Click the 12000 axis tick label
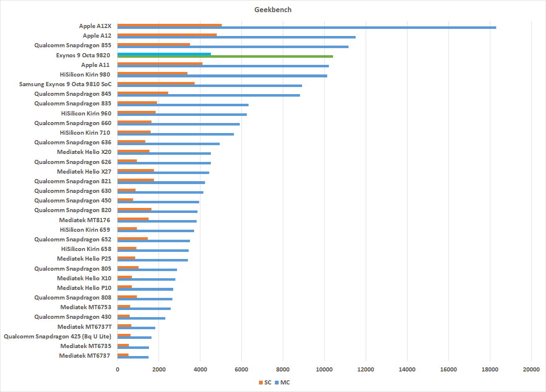The image size is (546, 392). tap(366, 369)
